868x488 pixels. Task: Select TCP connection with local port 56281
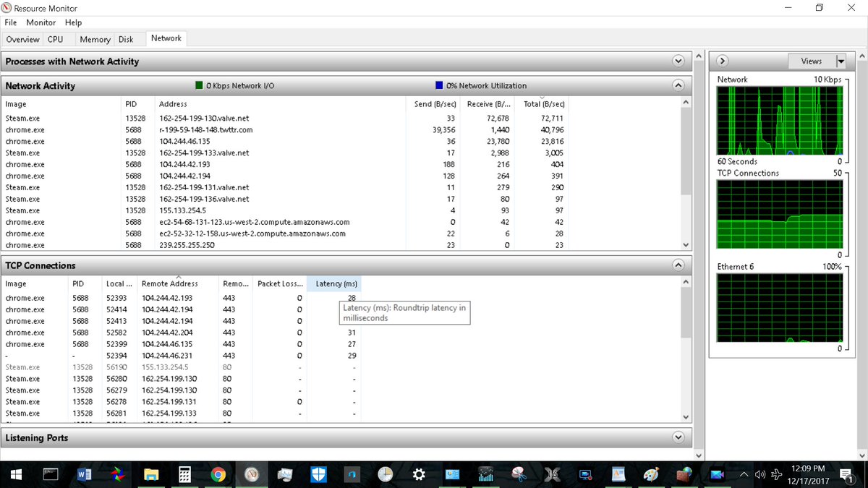[x=181, y=414]
